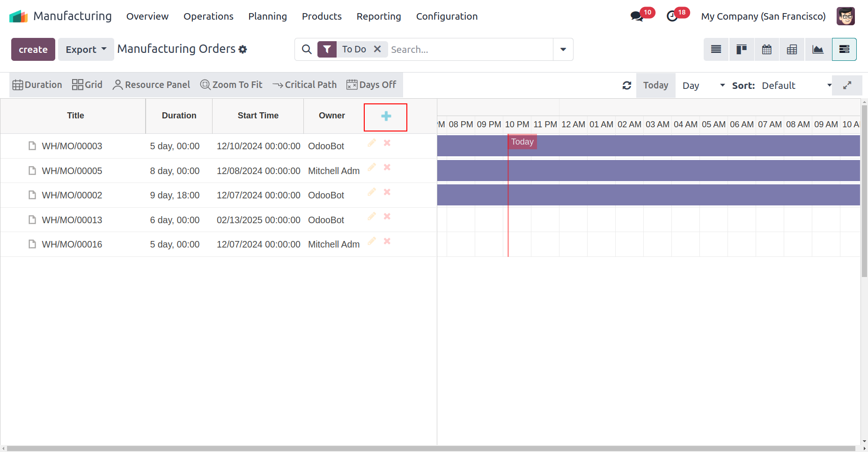Click the refresh icon beside Today

pyautogui.click(x=626, y=86)
